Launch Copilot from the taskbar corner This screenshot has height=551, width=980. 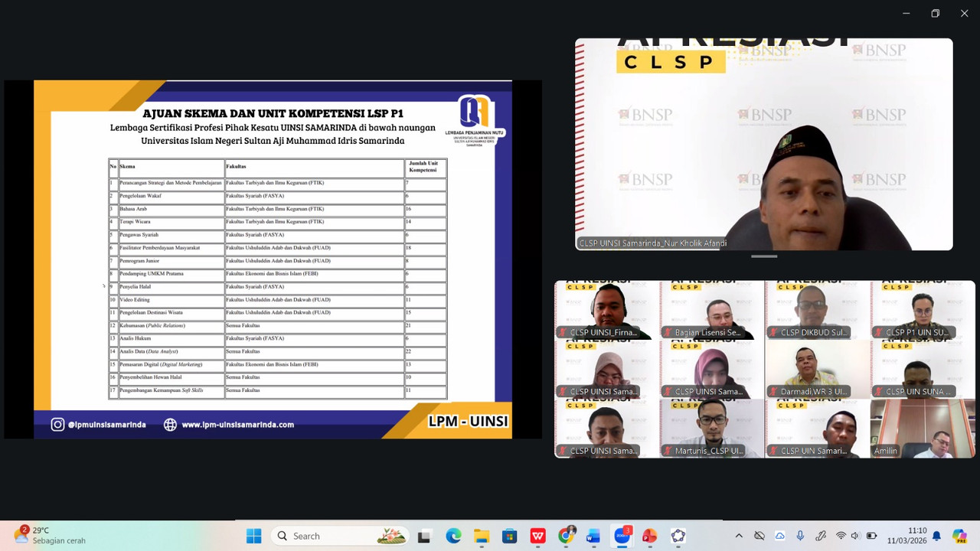pos(959,536)
